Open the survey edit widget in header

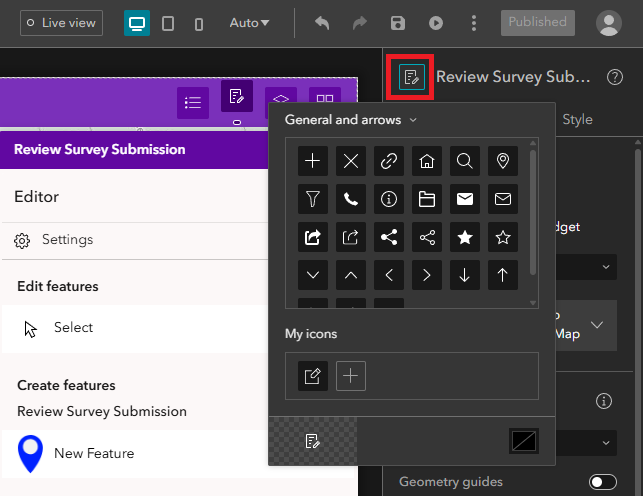coord(237,96)
